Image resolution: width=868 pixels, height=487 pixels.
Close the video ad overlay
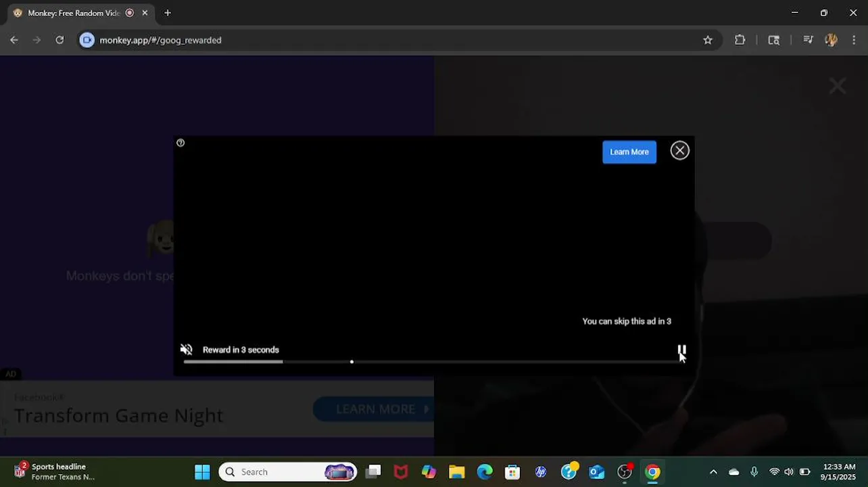coord(679,151)
